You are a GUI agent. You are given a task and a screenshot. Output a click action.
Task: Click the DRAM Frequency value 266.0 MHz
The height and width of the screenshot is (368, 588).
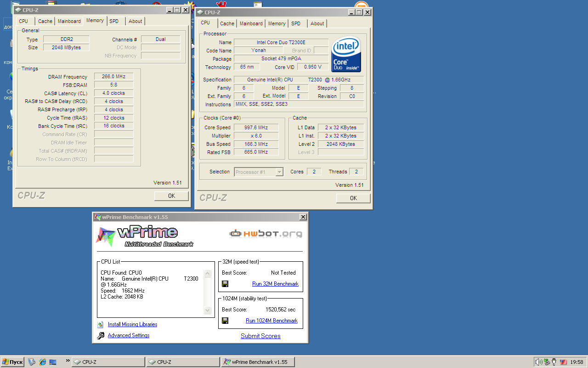[114, 77]
